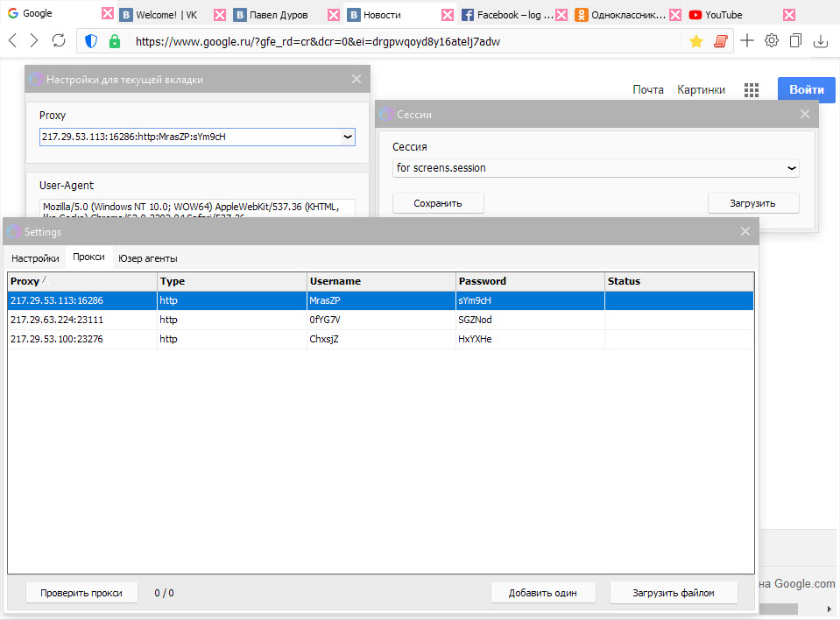
Task: Click the browser back arrow icon
Action: (x=12, y=41)
